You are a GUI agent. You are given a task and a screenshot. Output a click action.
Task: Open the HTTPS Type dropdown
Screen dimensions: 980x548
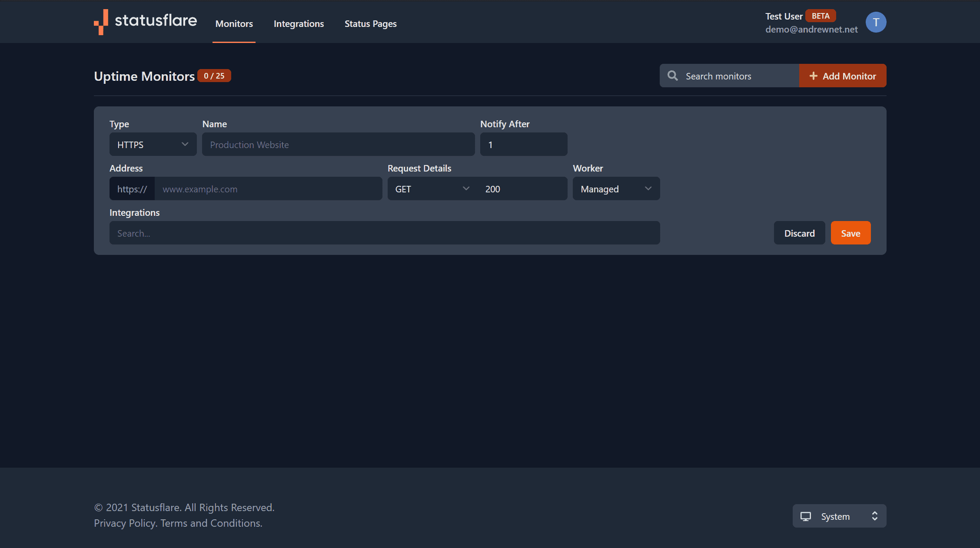(x=153, y=145)
